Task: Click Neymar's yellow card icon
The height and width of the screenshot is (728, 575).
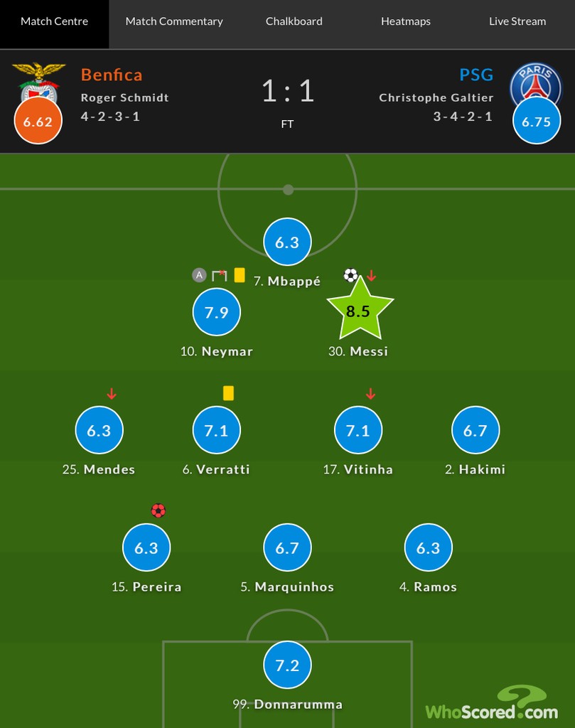Action: (x=240, y=275)
